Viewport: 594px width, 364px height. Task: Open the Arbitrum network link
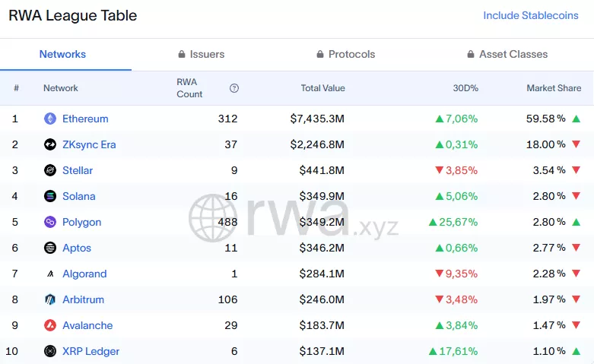(x=83, y=299)
